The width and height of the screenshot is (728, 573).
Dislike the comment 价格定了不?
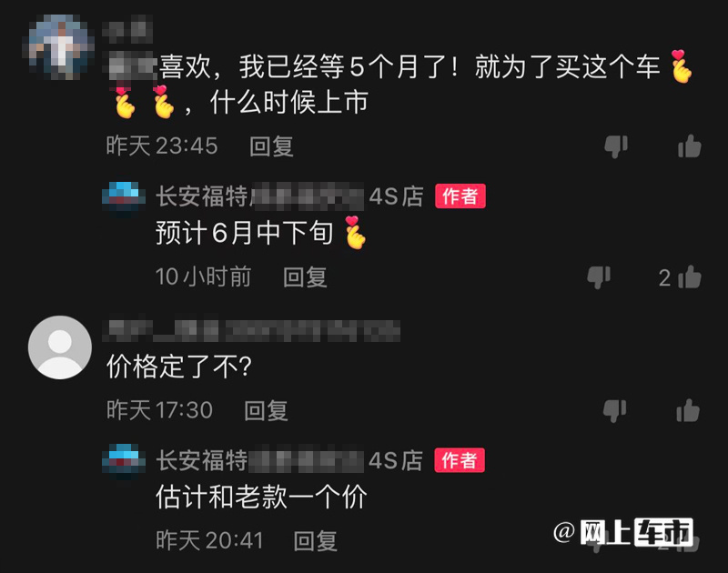click(615, 410)
